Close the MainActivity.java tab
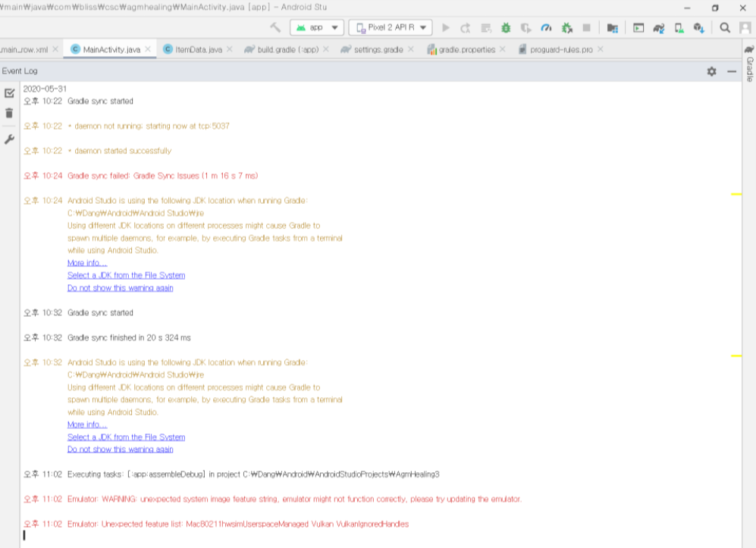Screen dimensions: 756x548 148,49
